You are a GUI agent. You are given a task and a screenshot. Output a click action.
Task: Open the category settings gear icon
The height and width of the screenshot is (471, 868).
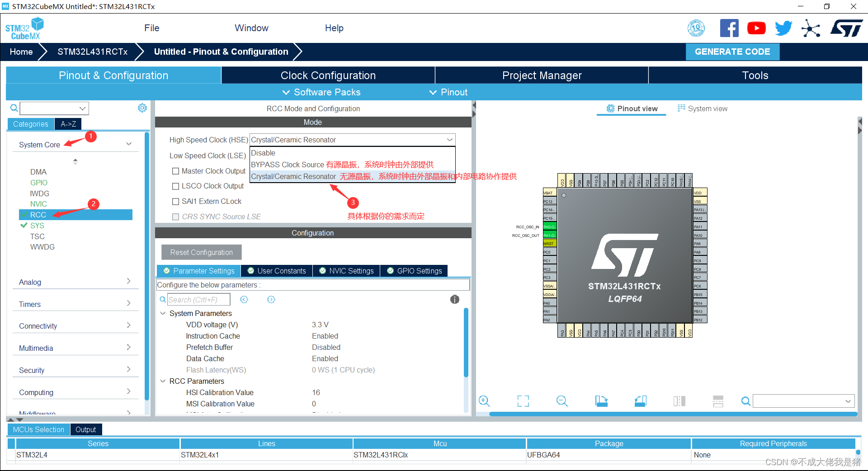(x=142, y=108)
